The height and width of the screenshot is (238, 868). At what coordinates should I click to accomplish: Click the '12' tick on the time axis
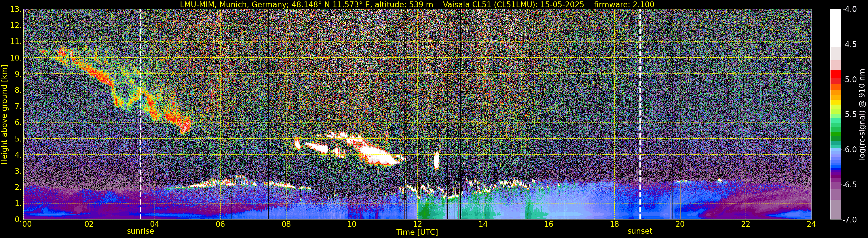coord(417,224)
